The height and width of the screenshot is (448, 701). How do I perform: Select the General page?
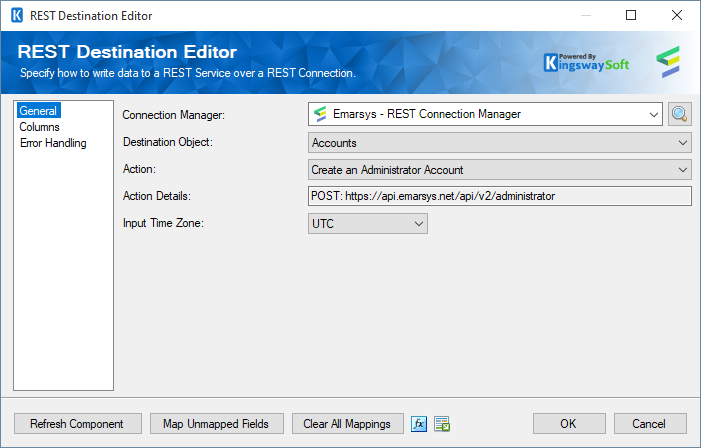(x=38, y=111)
